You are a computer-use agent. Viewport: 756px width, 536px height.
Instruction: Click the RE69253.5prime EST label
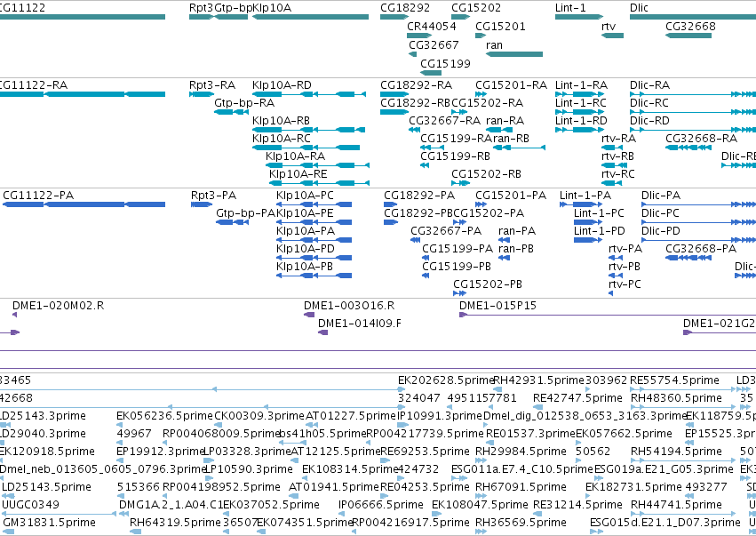(425, 452)
